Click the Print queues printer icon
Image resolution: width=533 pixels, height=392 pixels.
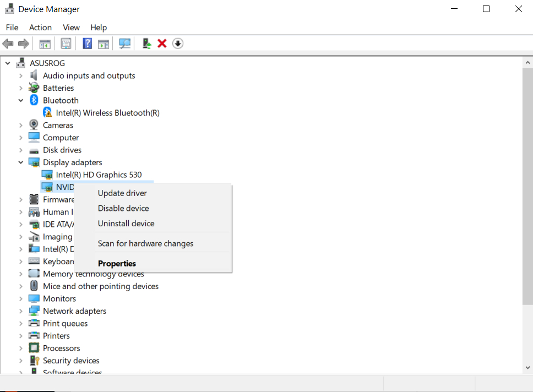(34, 323)
